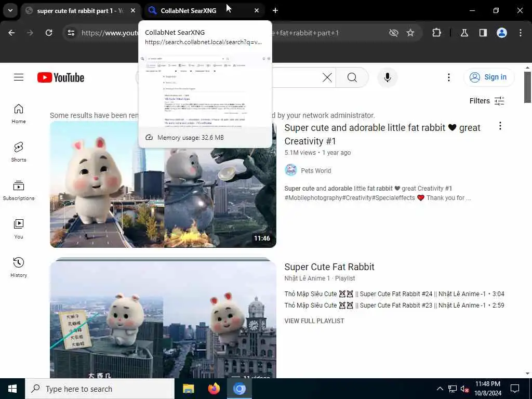Click '5.1M views • 1 year ago' metadata

pyautogui.click(x=317, y=153)
